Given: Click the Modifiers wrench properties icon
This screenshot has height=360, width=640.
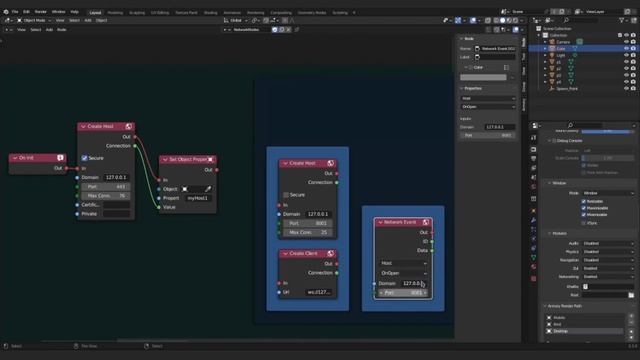Looking at the screenshot, I should (533, 220).
